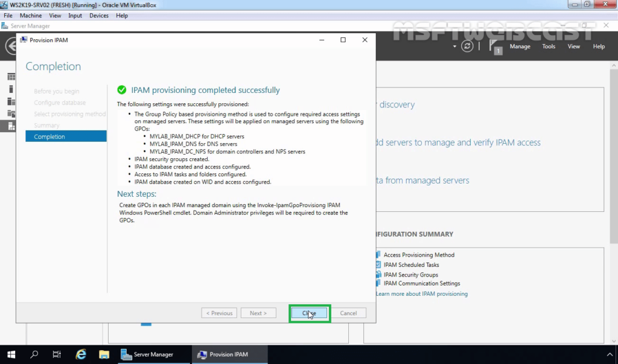Click IPAM Communication Settings in configuration summary
Viewport: 618px width, 364px height.
[x=422, y=283]
